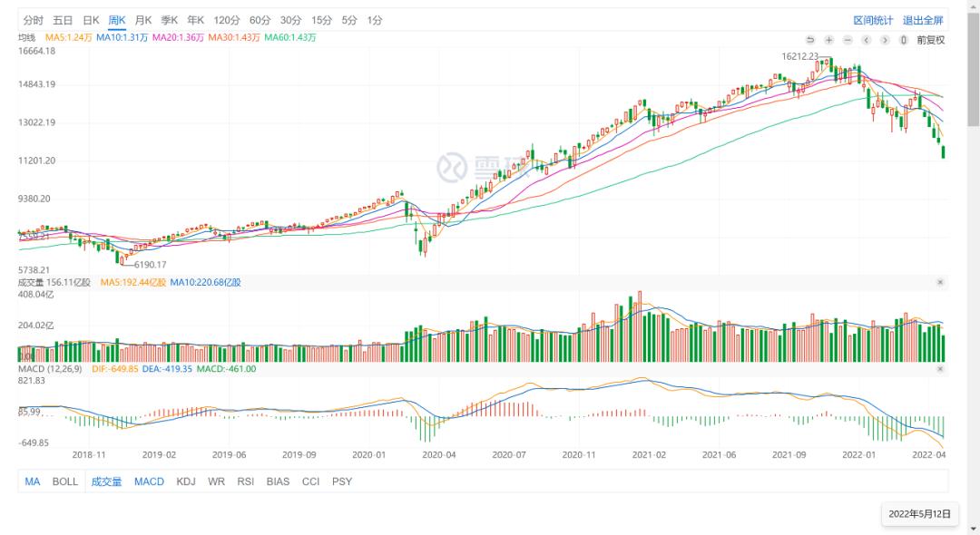Select the 月K period tab
Image resolution: width=980 pixels, height=535 pixels.
143,20
